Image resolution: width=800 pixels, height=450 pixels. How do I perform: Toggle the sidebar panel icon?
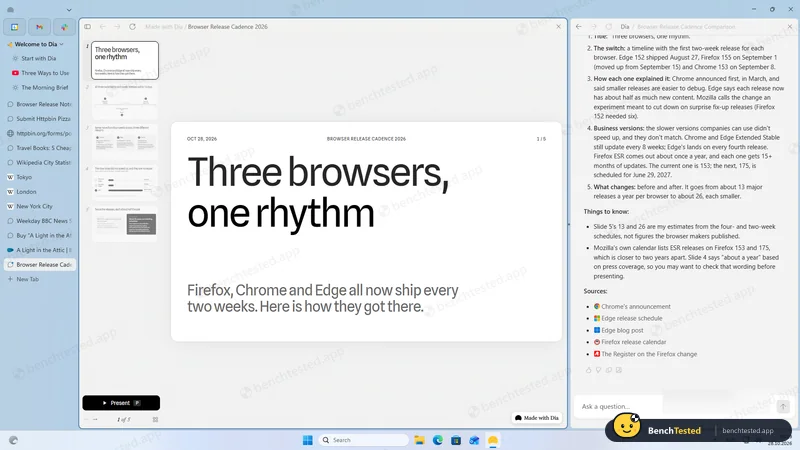tap(88, 27)
